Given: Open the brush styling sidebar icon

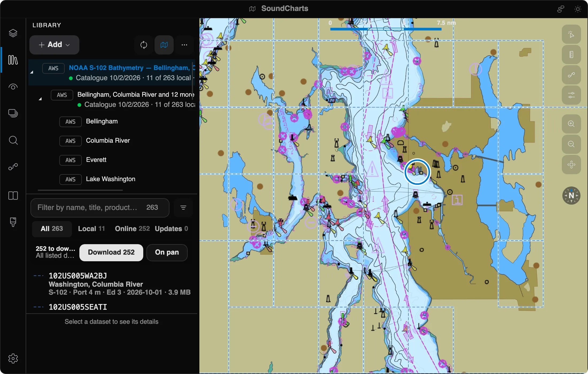Looking at the screenshot, I should coord(13,222).
